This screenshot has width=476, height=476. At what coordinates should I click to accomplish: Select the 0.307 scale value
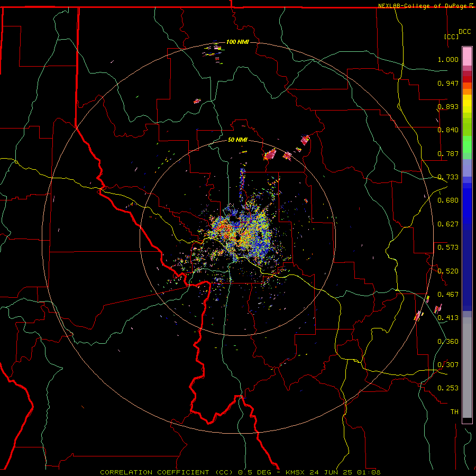448,365
